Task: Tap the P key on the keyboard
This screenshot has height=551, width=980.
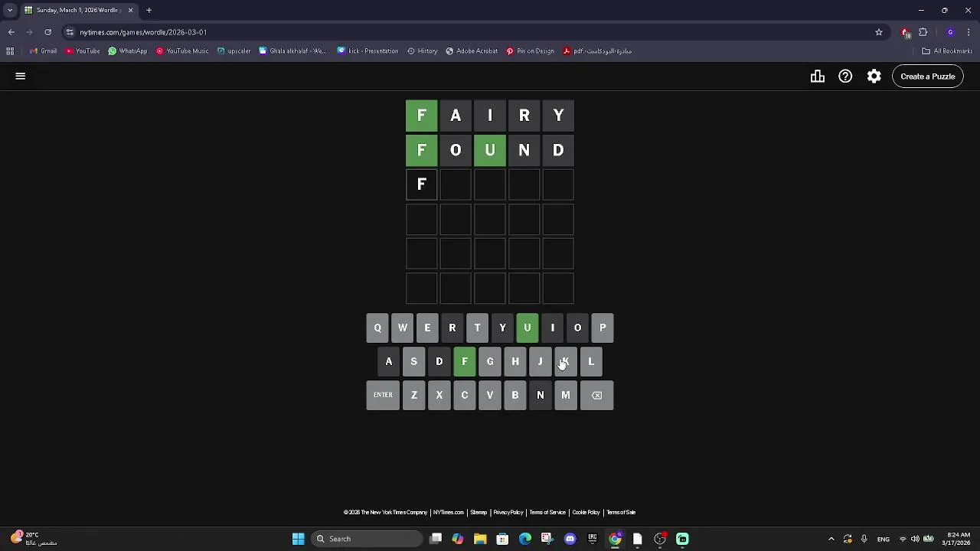Action: point(603,328)
